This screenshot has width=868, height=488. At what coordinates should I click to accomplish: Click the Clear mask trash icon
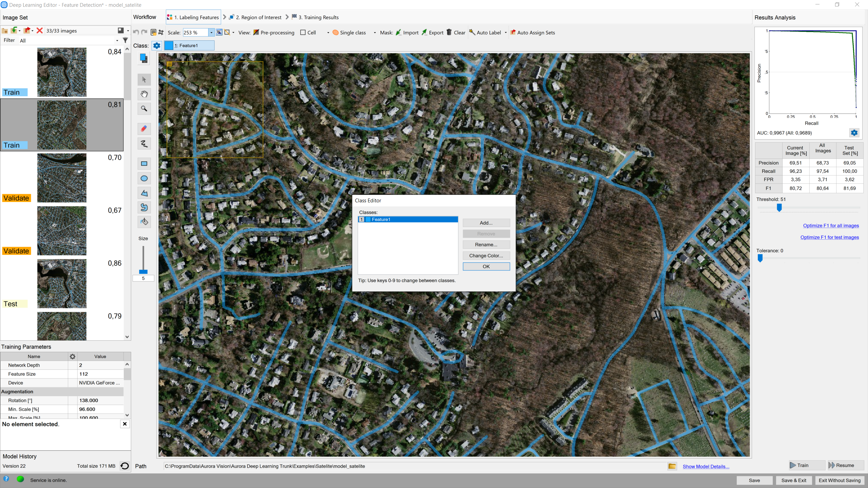pos(449,32)
